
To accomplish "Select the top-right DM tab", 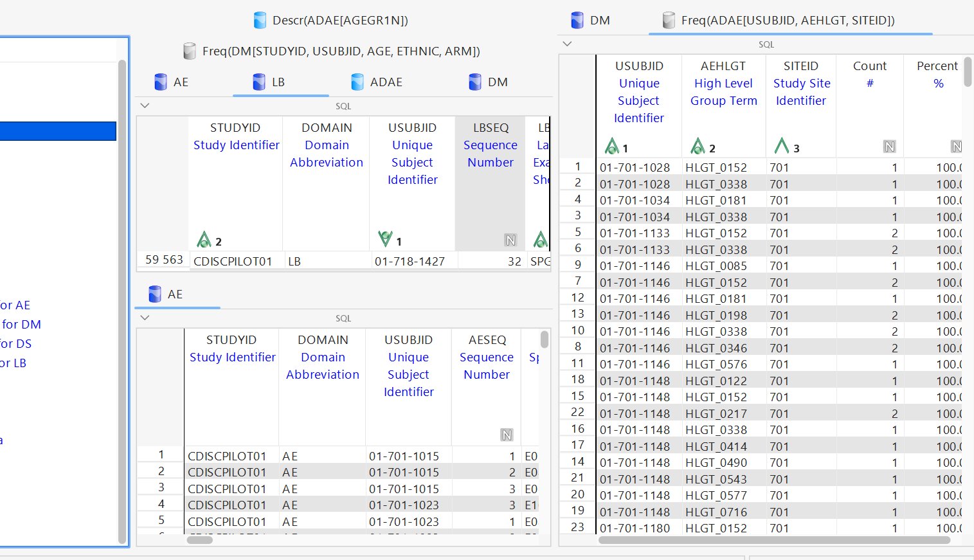I will click(591, 20).
